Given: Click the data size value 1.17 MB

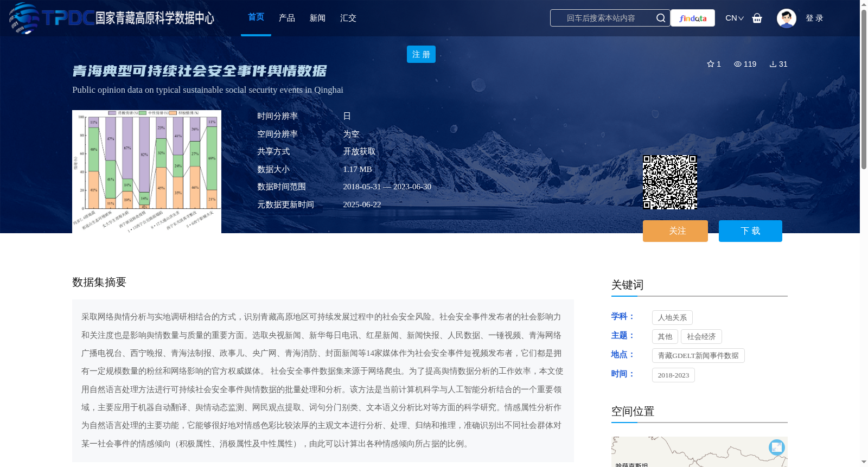Looking at the screenshot, I should point(358,169).
